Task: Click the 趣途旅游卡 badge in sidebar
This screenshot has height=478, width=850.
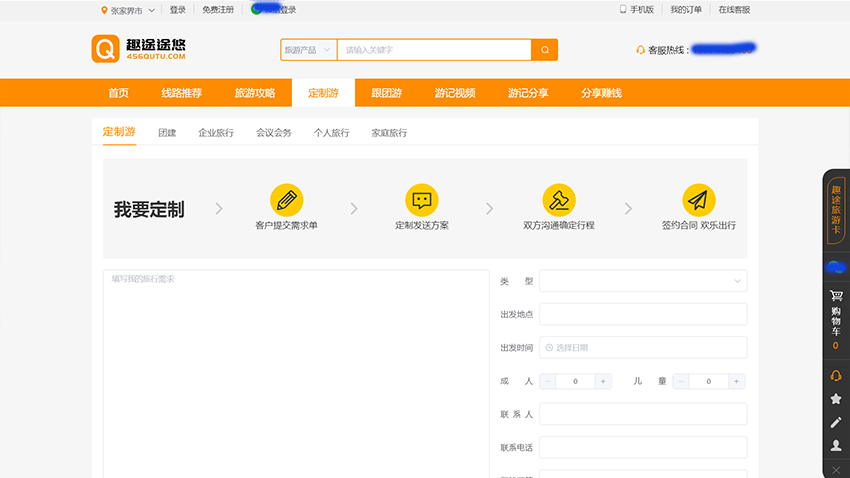Action: point(835,208)
